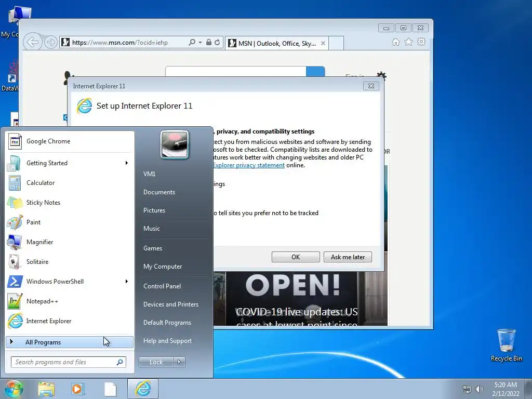This screenshot has width=532, height=399.
Task: Open IE Favorites star
Action: 408,42
